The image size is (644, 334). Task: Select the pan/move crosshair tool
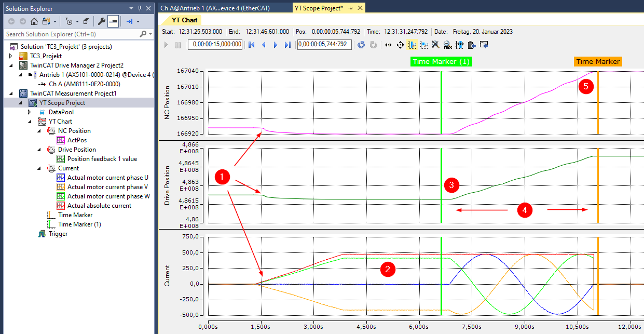click(400, 45)
